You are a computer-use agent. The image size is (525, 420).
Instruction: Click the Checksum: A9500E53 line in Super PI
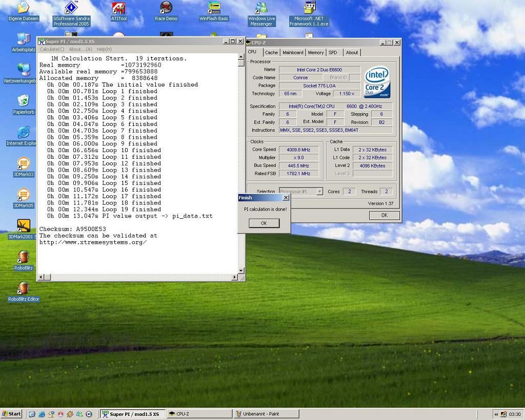tap(73, 229)
